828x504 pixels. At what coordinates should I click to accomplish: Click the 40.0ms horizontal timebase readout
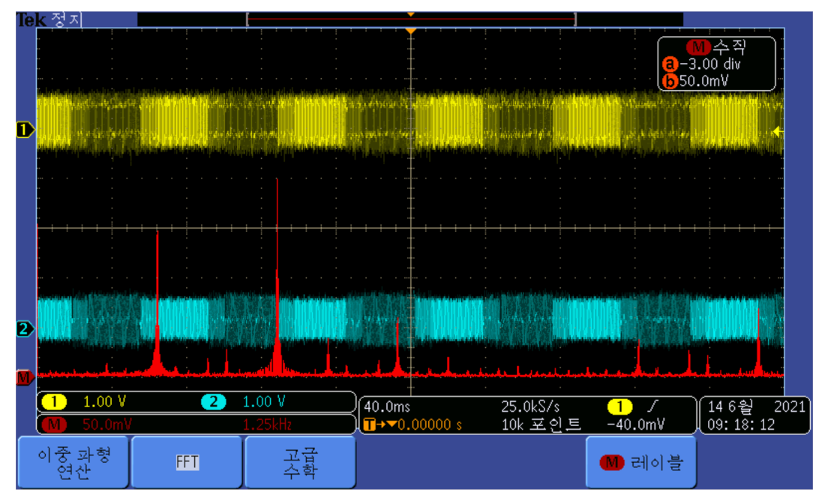[x=387, y=407]
